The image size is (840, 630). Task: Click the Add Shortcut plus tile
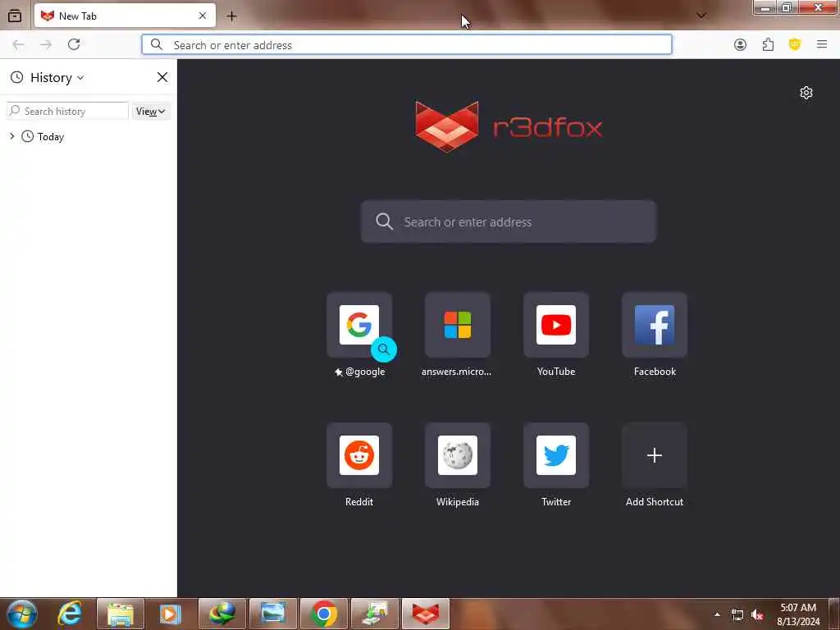(655, 455)
